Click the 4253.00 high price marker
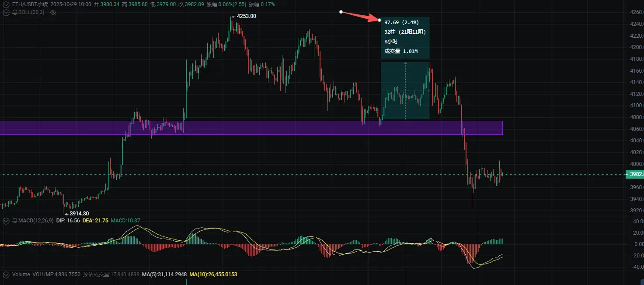This screenshot has width=644, height=285. click(x=244, y=16)
